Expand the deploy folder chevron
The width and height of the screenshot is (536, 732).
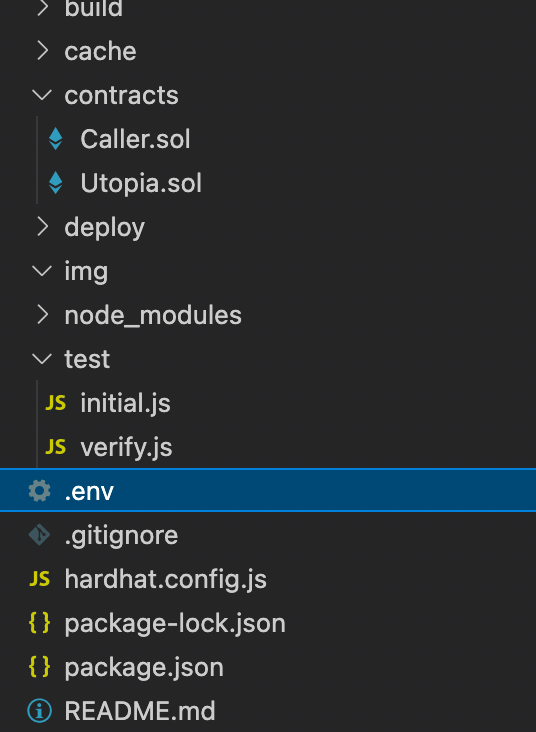[42, 227]
